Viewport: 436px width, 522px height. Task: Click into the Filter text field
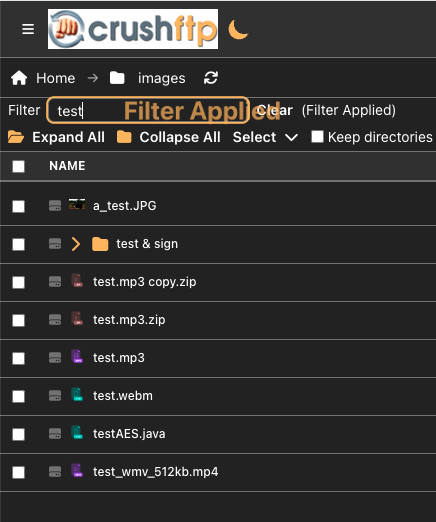[148, 110]
